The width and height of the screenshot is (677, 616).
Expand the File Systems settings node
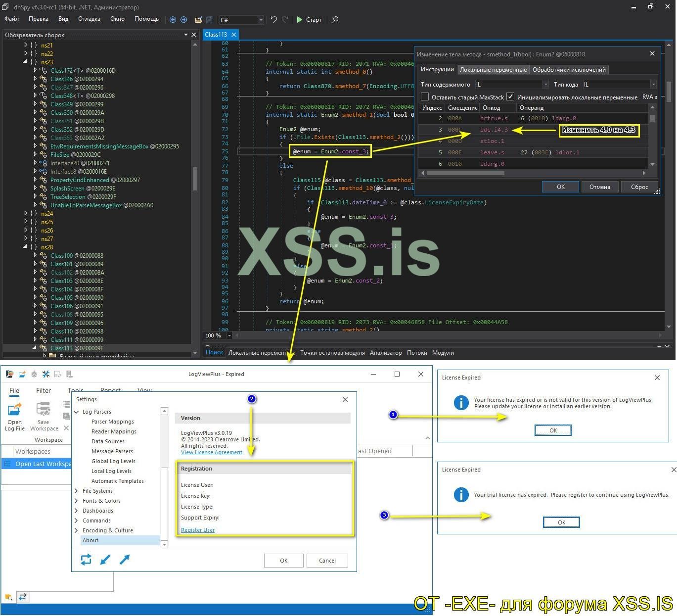pos(77,491)
